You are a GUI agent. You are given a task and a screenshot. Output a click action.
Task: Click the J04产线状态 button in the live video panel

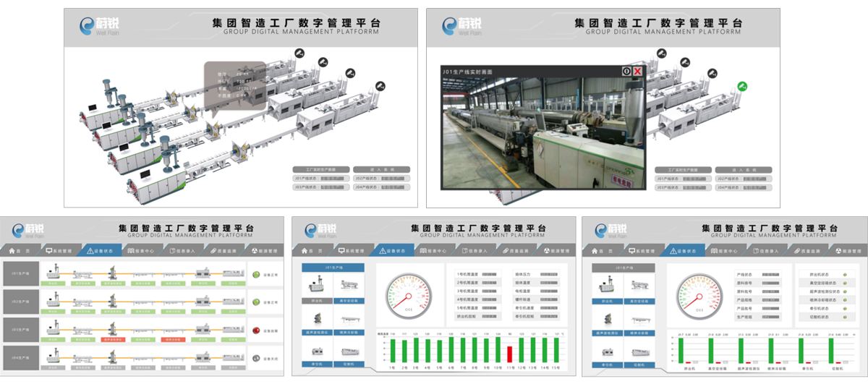click(x=744, y=187)
